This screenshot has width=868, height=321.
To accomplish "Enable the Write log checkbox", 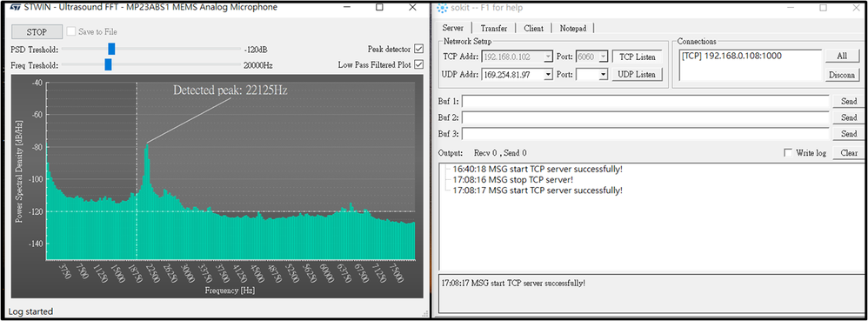I will coord(788,153).
